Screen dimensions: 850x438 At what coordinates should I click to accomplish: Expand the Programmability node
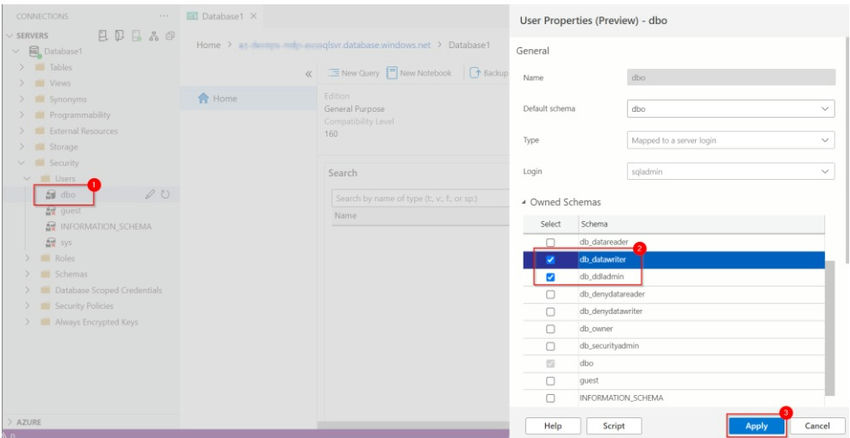(22, 115)
